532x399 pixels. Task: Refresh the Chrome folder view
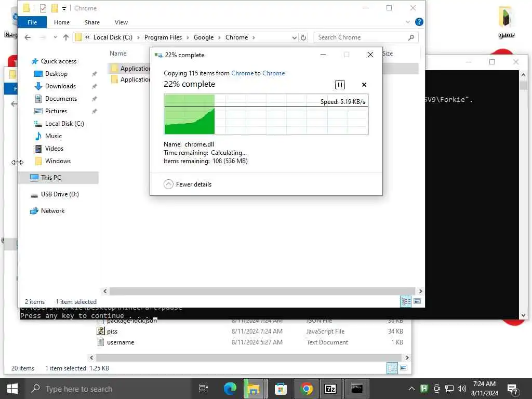pyautogui.click(x=303, y=37)
